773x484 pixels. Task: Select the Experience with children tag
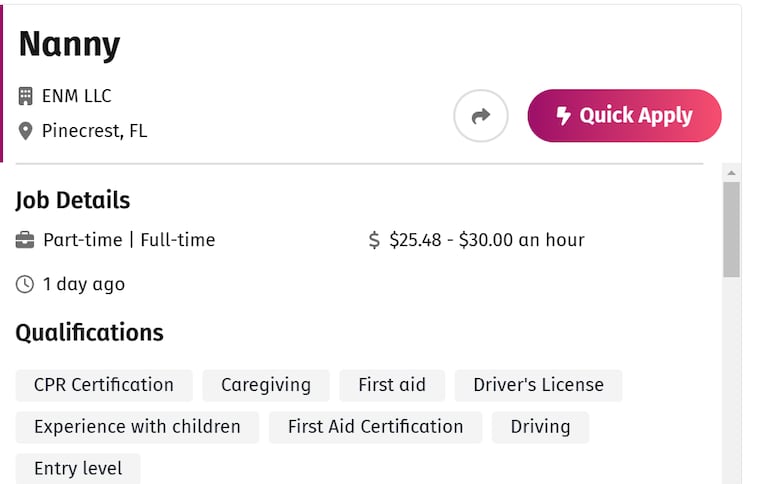click(137, 427)
